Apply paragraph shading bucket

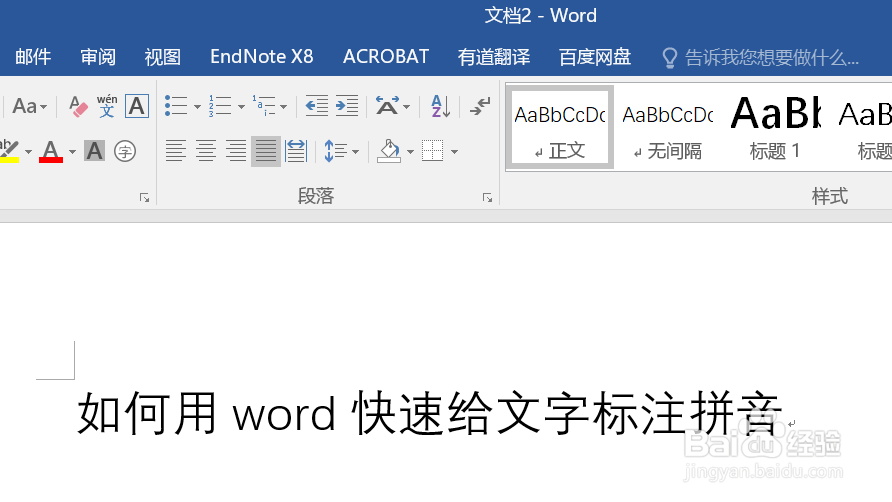(x=389, y=151)
